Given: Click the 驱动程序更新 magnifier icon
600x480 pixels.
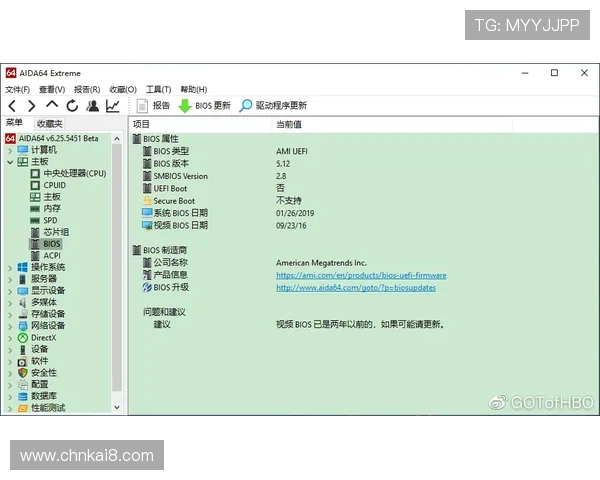Looking at the screenshot, I should [245, 106].
